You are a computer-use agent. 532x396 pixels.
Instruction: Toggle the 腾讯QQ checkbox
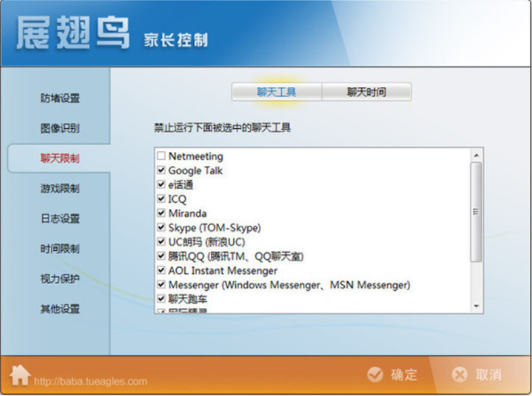[161, 256]
